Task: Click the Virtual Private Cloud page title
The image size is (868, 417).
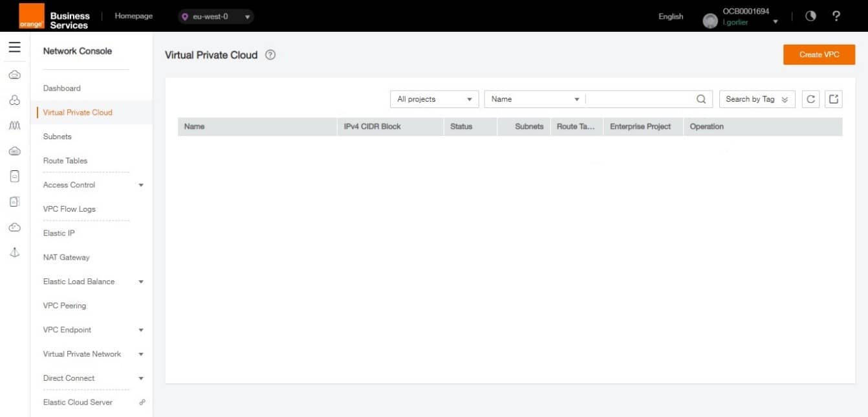Action: click(x=212, y=55)
